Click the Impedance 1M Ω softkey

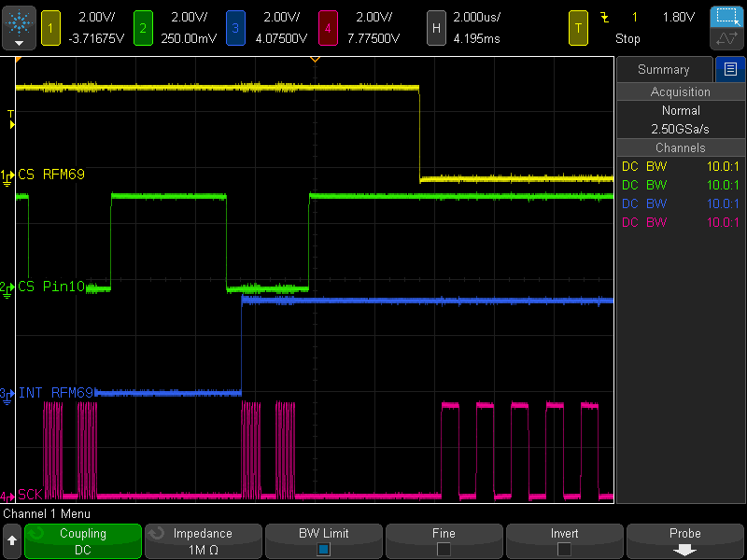(203, 541)
